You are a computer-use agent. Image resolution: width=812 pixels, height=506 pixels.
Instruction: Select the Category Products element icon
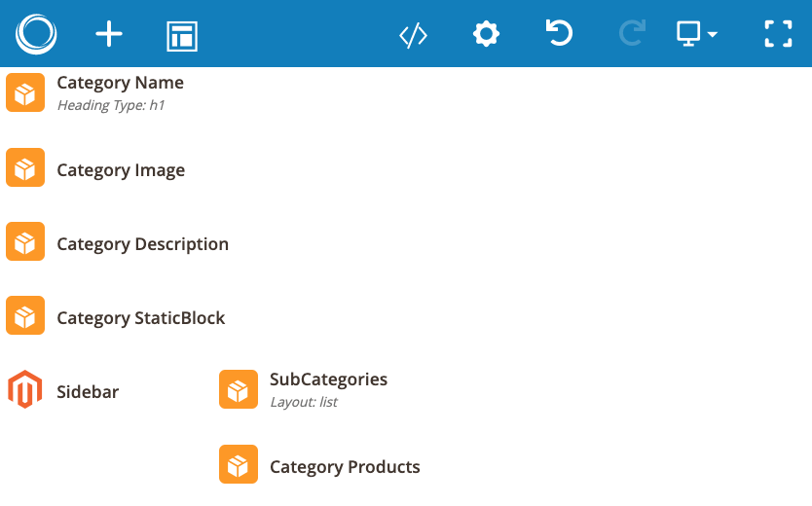[239, 464]
